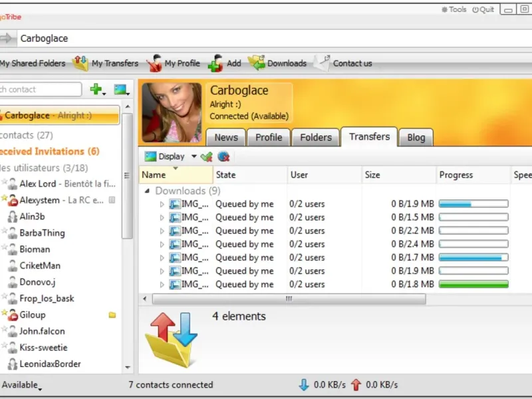This screenshot has width=532, height=399.
Task: Click transfers horizontal scrollbar left arrow
Action: click(145, 299)
